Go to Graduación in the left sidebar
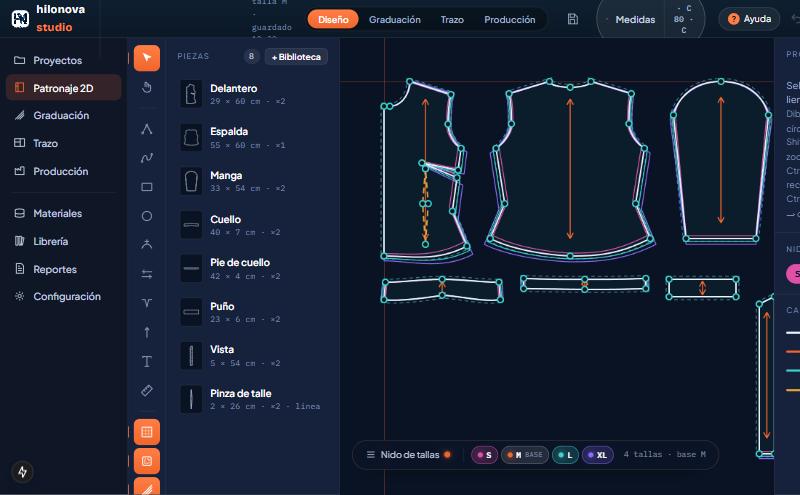This screenshot has width=800, height=495. pos(63,115)
